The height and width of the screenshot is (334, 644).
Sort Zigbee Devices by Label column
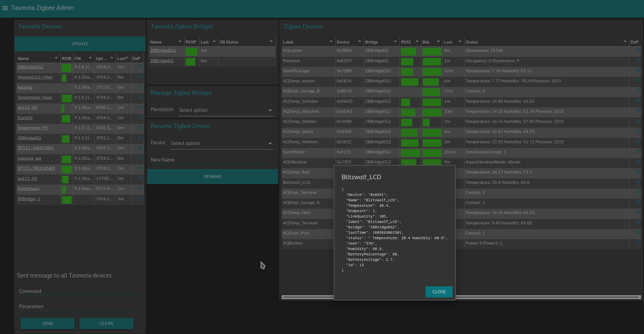coord(331,41)
